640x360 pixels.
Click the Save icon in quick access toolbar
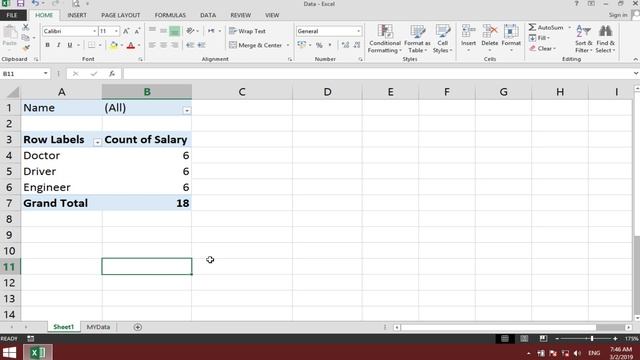point(20,4)
